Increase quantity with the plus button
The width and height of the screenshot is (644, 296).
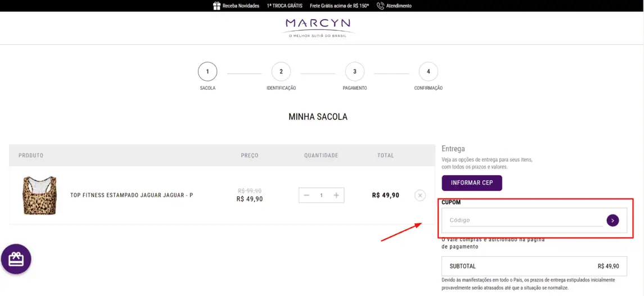pyautogui.click(x=336, y=195)
